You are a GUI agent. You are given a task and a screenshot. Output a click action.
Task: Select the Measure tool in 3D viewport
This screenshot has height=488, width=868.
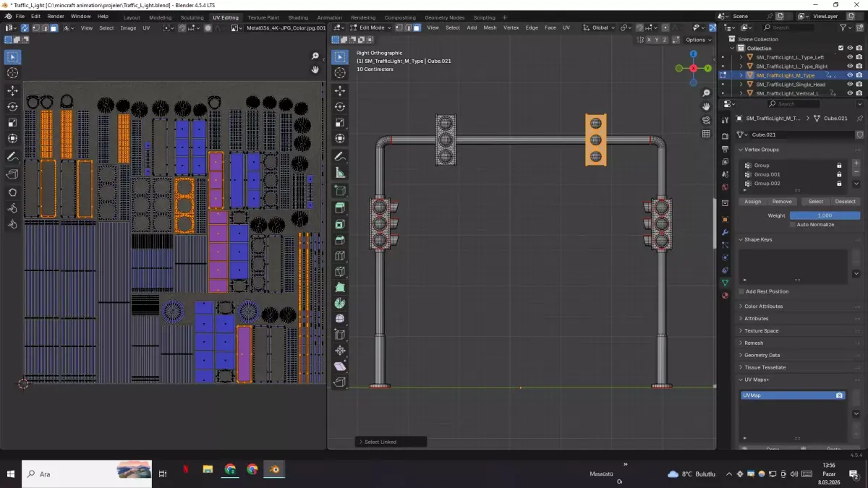(x=340, y=173)
